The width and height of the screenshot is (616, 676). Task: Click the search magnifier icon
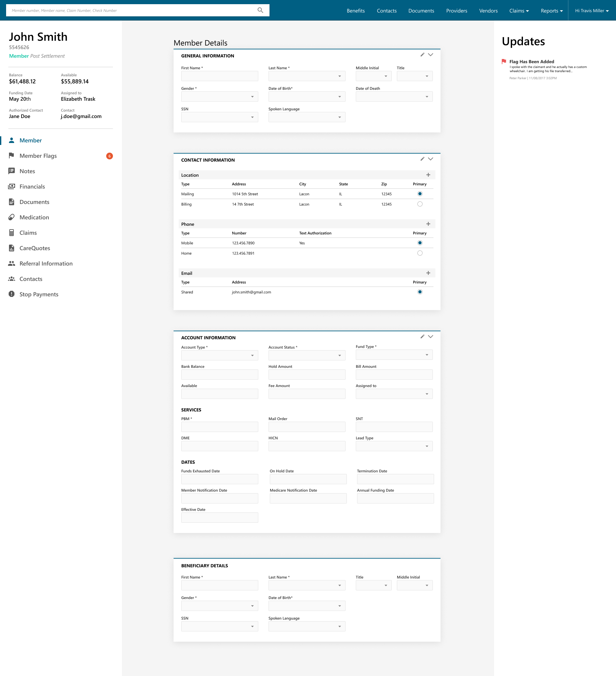(x=260, y=10)
